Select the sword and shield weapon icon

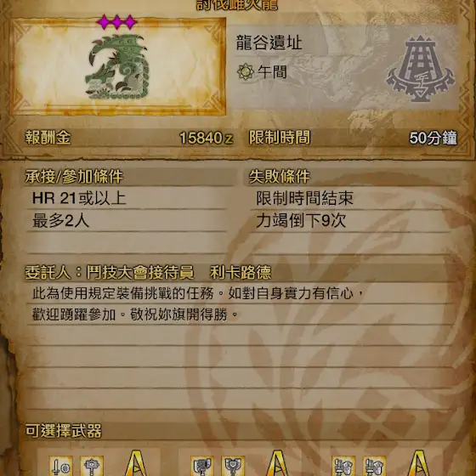point(61,466)
